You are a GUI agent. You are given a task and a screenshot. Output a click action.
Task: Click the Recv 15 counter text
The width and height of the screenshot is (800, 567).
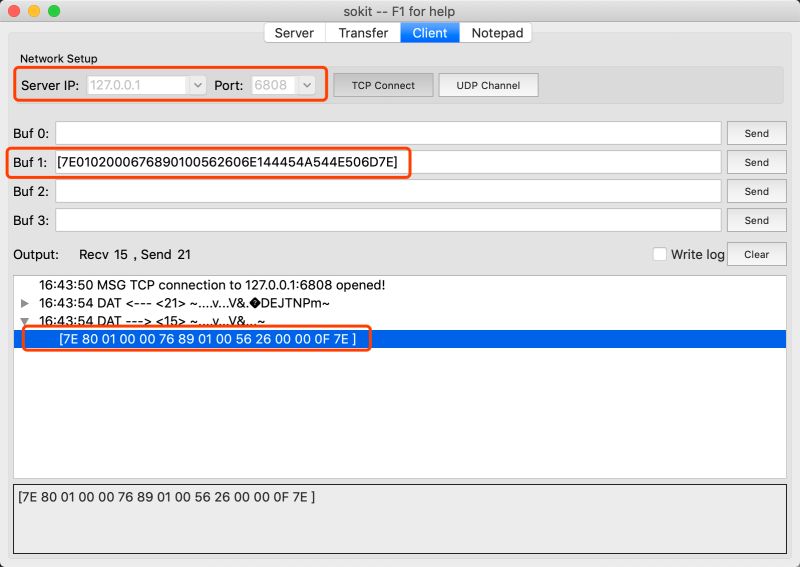103,255
